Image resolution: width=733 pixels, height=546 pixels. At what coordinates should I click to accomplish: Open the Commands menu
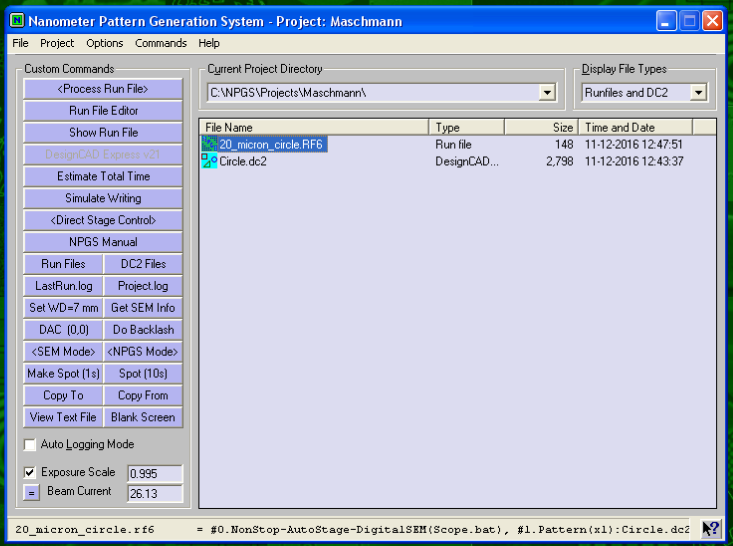coord(161,43)
